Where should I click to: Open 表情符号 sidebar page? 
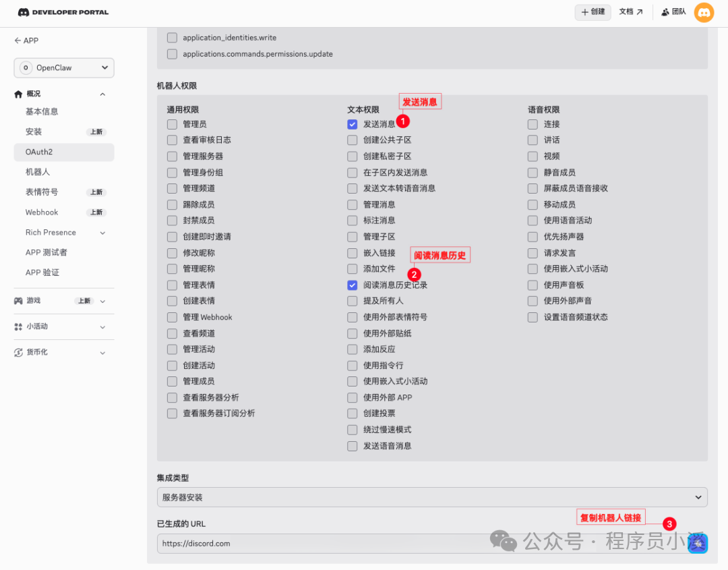[42, 192]
